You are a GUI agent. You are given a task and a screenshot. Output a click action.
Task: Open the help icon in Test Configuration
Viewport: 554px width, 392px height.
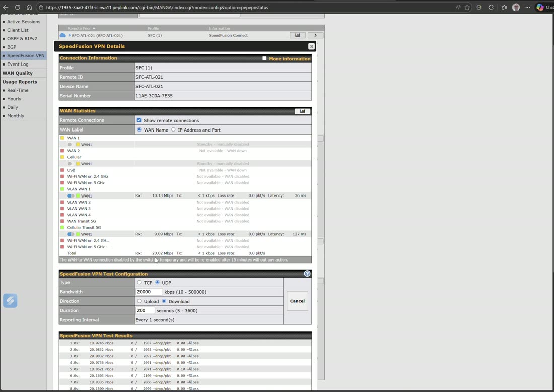click(307, 273)
